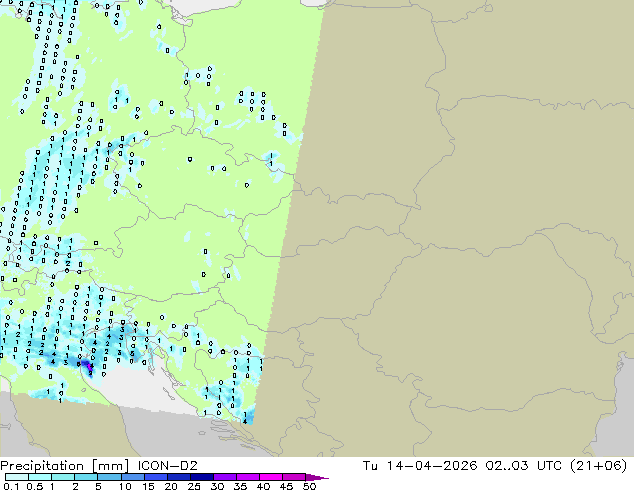Image resolution: width=634 pixels, height=490 pixels.
Task: Click the "(21+06)" forecast run label
Action: point(598,466)
